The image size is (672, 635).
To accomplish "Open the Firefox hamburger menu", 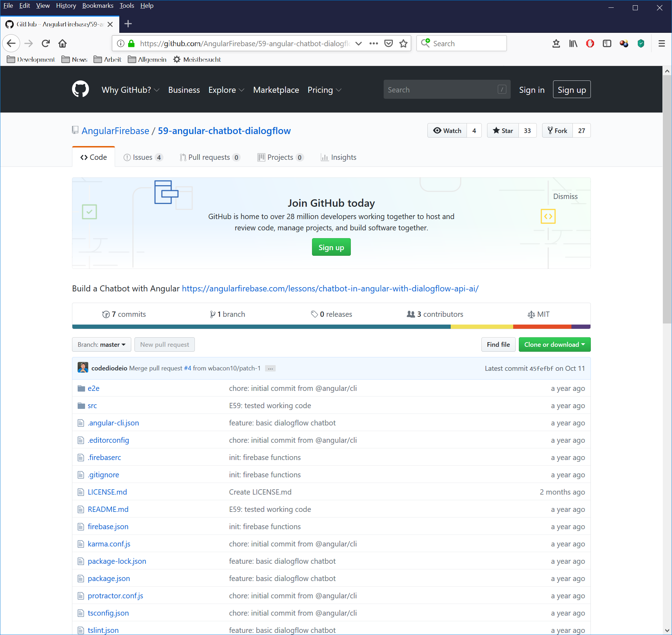I will point(662,43).
